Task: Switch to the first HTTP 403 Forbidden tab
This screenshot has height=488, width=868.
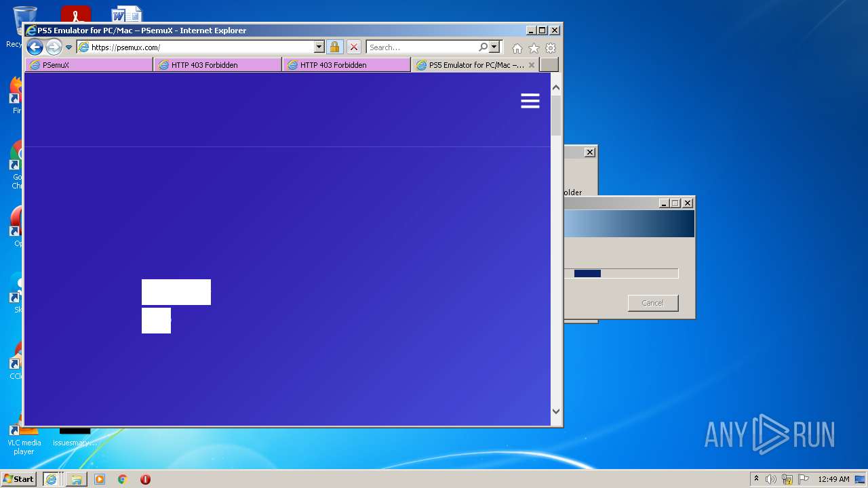Action: (218, 65)
